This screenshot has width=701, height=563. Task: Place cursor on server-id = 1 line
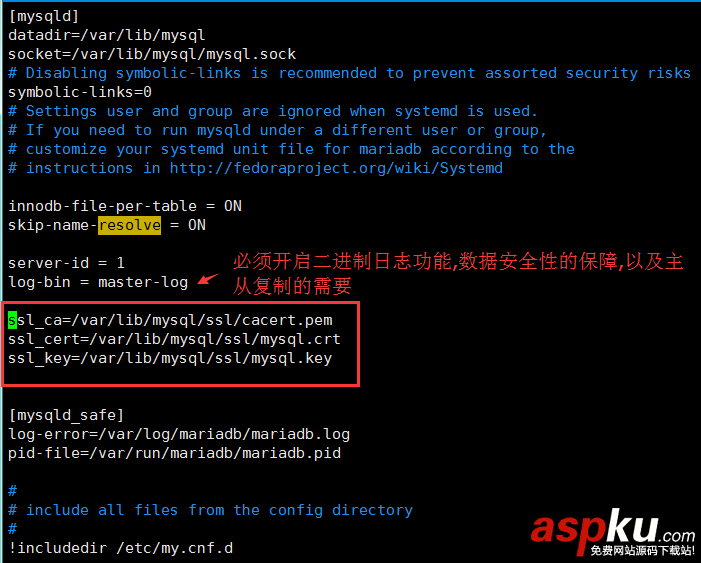(66, 263)
